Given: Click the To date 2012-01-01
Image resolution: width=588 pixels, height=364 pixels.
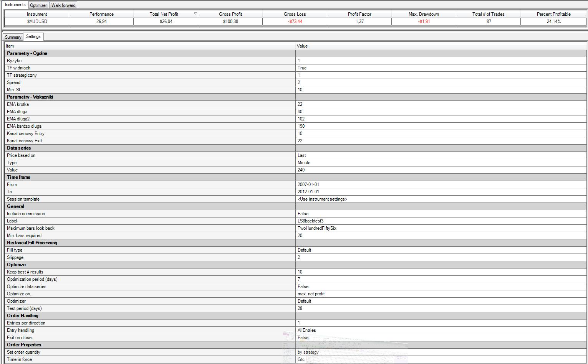Looking at the screenshot, I should [x=308, y=192].
